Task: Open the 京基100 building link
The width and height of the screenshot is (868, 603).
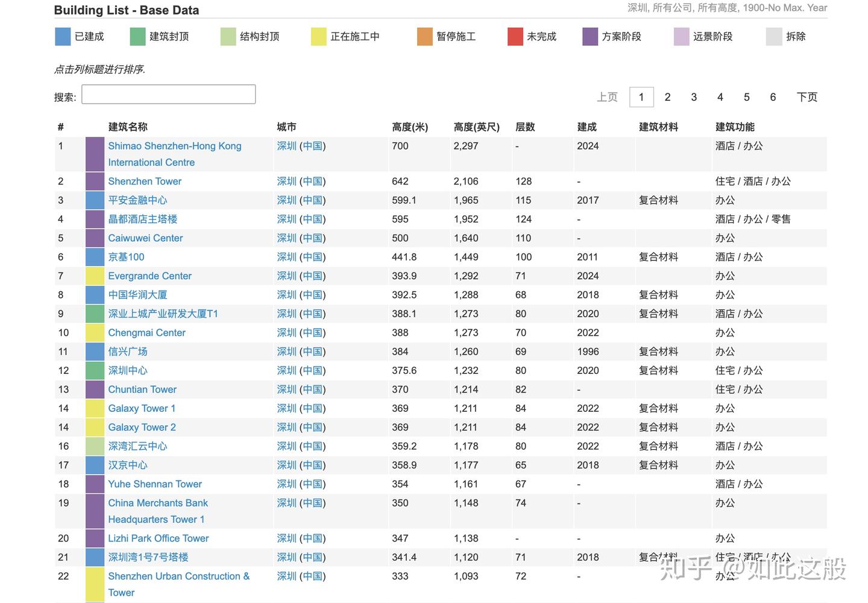Action: click(x=126, y=257)
